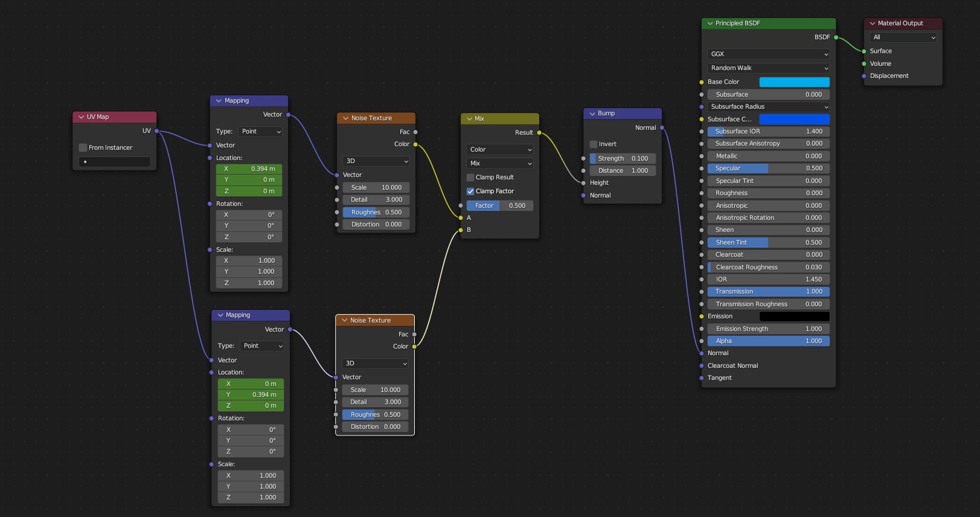Screen dimensions: 980x517
Task: Click the Bump node Strength field
Action: pos(622,159)
